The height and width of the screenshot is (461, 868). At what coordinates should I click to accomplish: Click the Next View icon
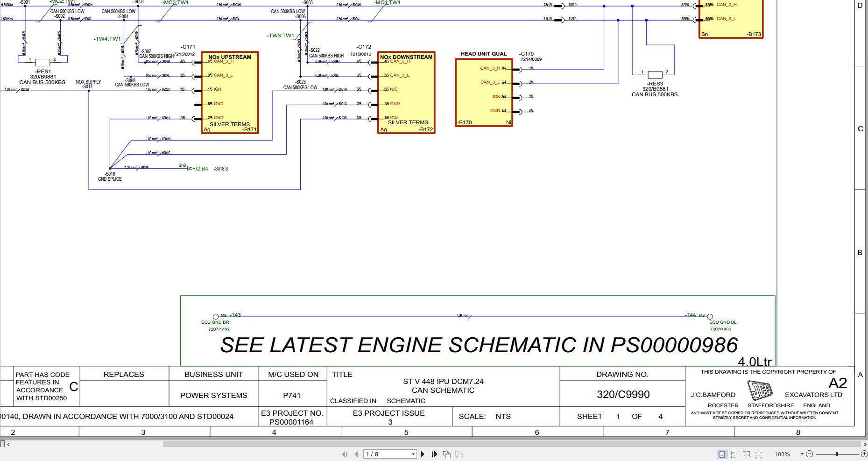459,454
